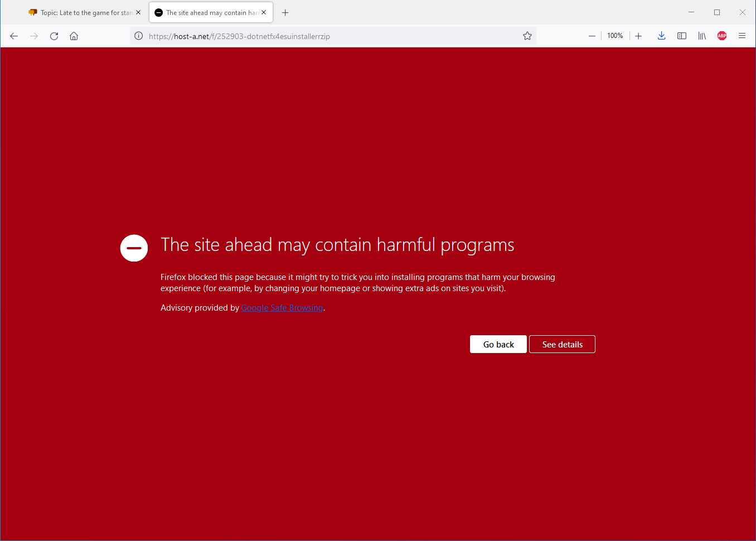
Task: Open the Home page icon
Action: 74,36
